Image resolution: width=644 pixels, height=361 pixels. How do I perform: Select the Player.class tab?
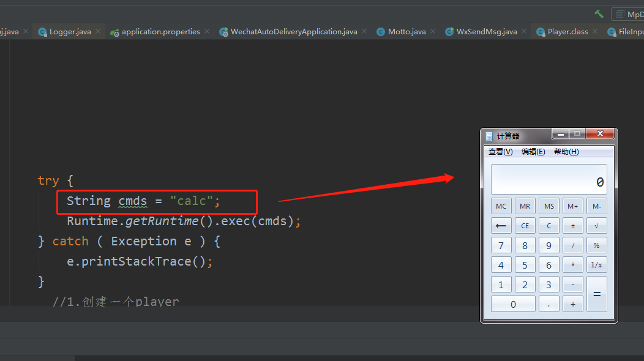pyautogui.click(x=567, y=32)
